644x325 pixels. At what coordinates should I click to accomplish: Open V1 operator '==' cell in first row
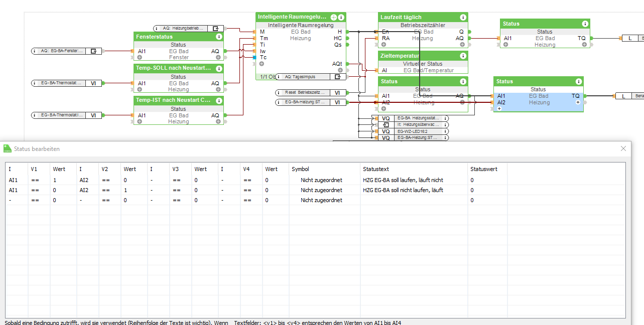click(x=35, y=180)
